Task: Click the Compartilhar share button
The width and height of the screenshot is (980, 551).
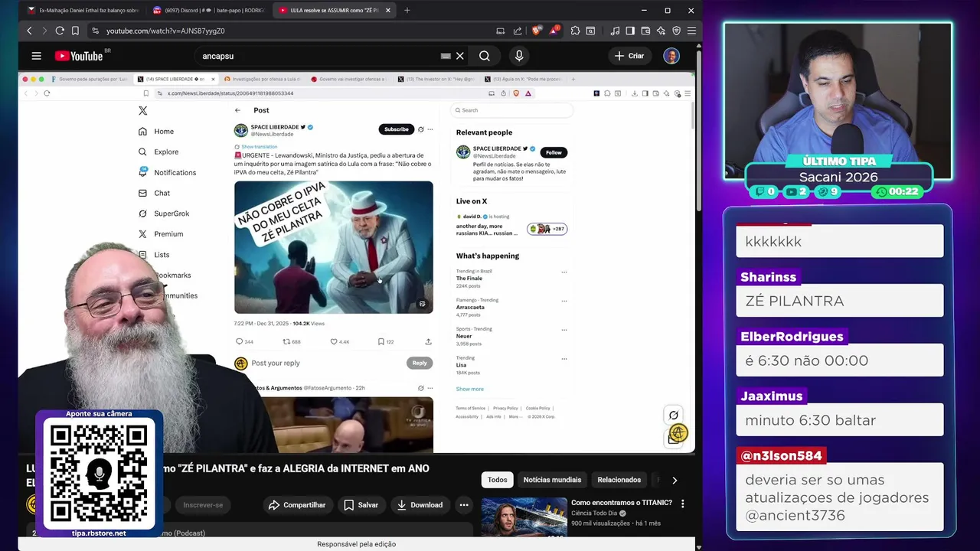Action: click(x=297, y=505)
